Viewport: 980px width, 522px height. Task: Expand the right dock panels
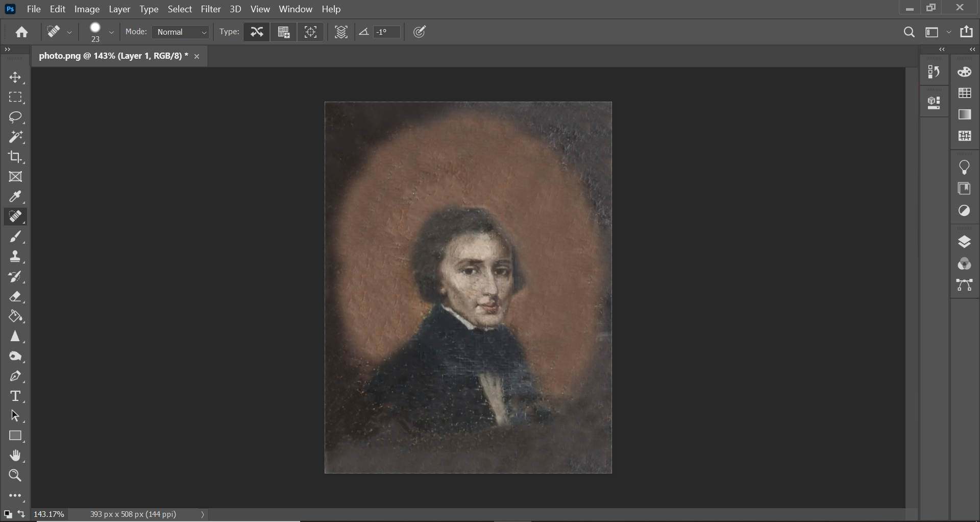coord(972,50)
